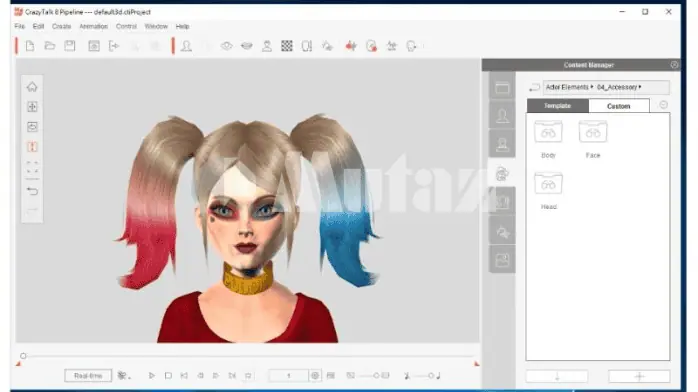The width and height of the screenshot is (698, 392).
Task: Click the Rotate view icon in viewport tools
Action: click(x=32, y=127)
